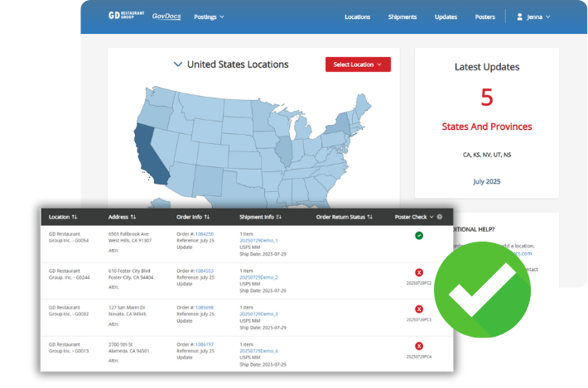Screen dimensions: 588x388
Task: Open shipment 20250729Demo_4 link
Action: [258, 351]
